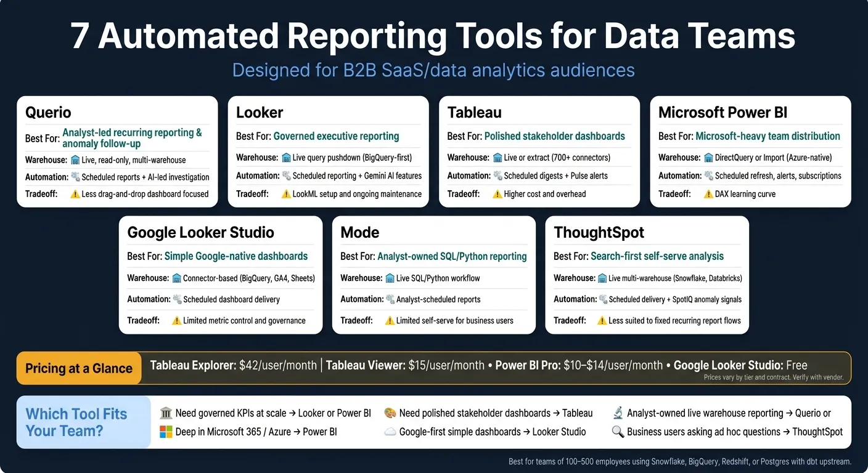Viewport: 868px width, 473px height.
Task: Select the warehouse icon in the Mode card
Action: tap(390, 278)
